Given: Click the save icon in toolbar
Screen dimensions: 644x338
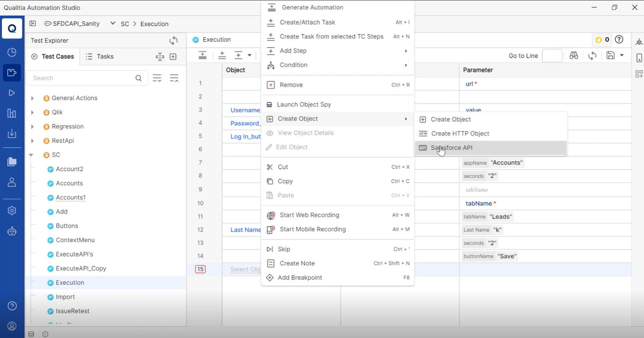Looking at the screenshot, I should pyautogui.click(x=610, y=56).
